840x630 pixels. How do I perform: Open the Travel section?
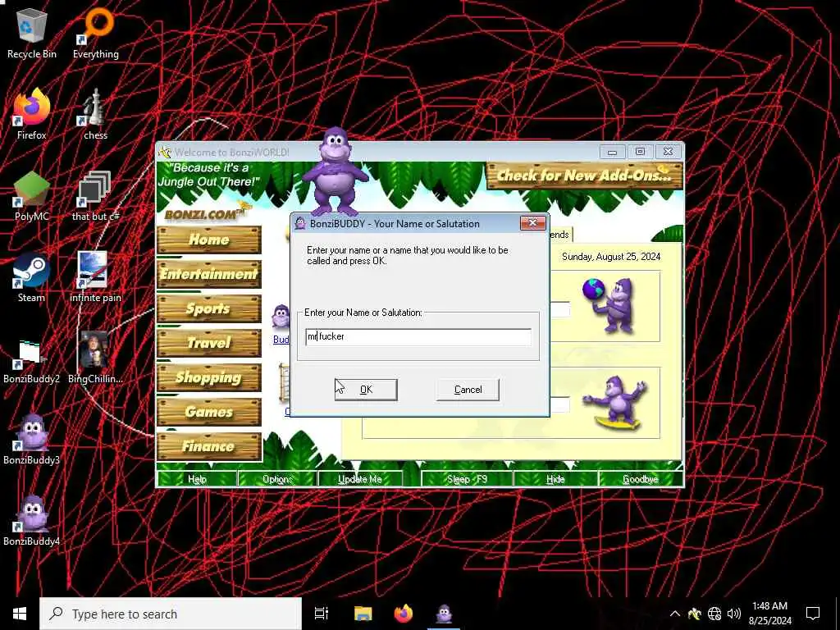click(209, 343)
